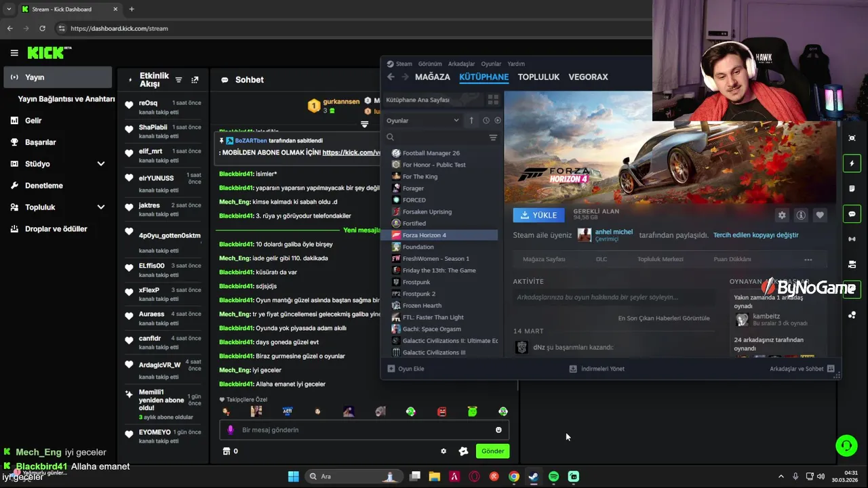This screenshot has height=488, width=868.
Task: Click the Sohbet chat bubble icon
Action: point(225,80)
